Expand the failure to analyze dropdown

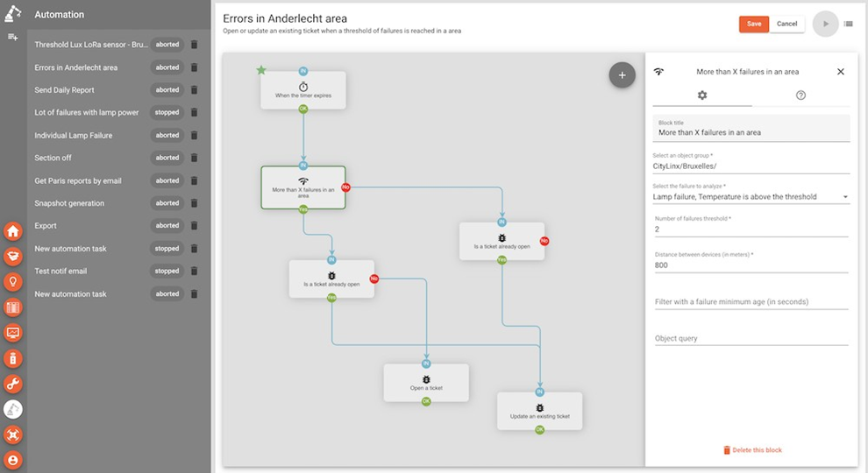click(x=845, y=197)
